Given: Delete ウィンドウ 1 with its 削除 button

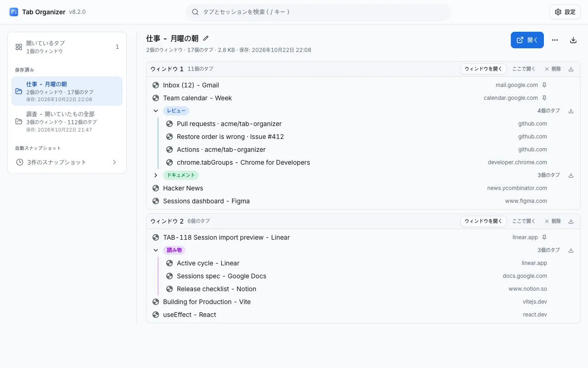Looking at the screenshot, I should pyautogui.click(x=553, y=69).
